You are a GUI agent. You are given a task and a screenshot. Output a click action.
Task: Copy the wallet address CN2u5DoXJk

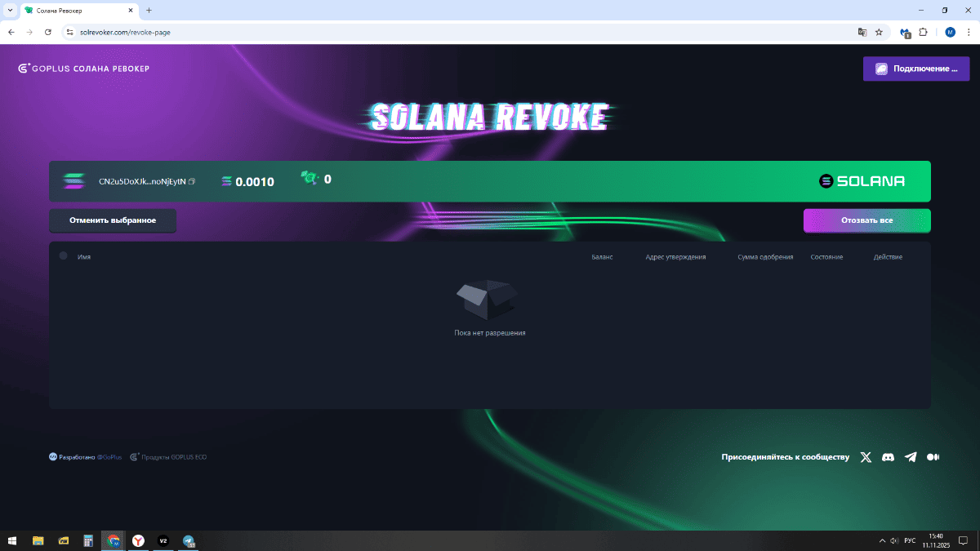pyautogui.click(x=192, y=181)
